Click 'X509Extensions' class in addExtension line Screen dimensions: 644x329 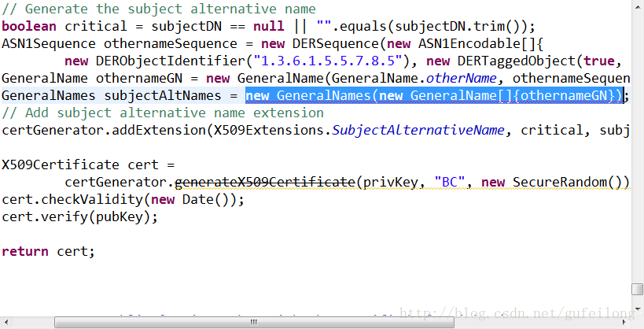tap(269, 130)
